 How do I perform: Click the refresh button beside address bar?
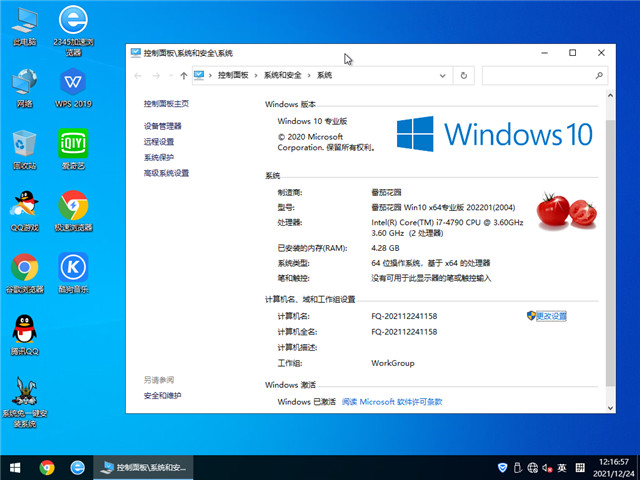[463, 75]
